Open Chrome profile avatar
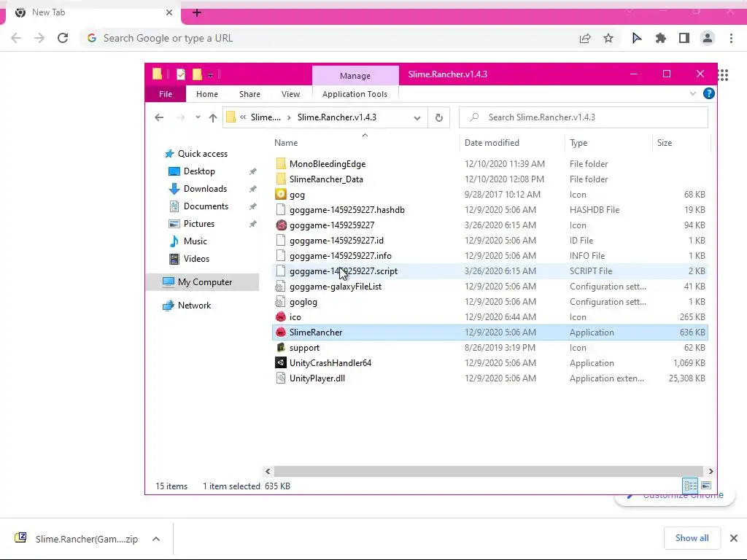Viewport: 747px width, 560px height. coord(708,38)
